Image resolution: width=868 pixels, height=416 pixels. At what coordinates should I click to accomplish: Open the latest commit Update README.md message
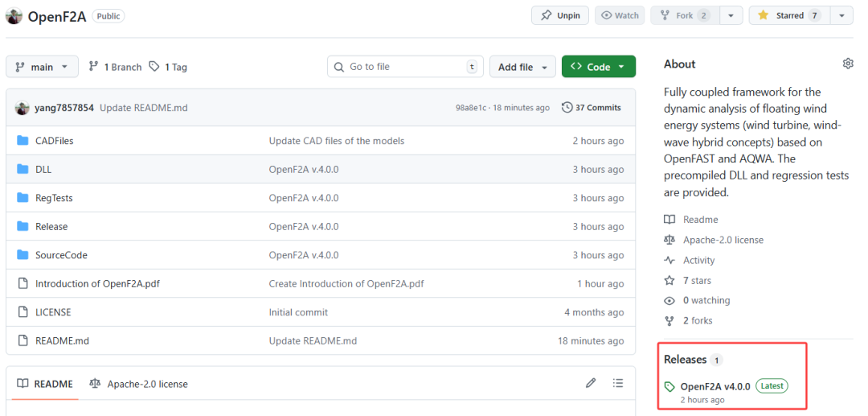pyautogui.click(x=143, y=108)
